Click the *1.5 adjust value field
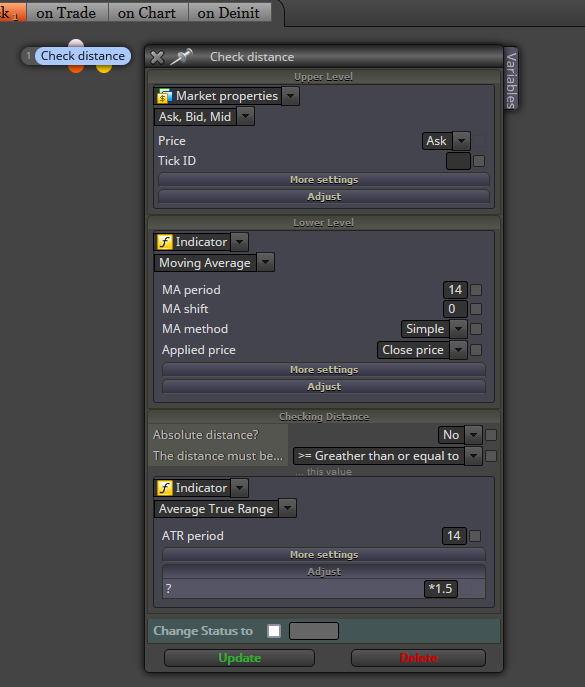 click(441, 588)
